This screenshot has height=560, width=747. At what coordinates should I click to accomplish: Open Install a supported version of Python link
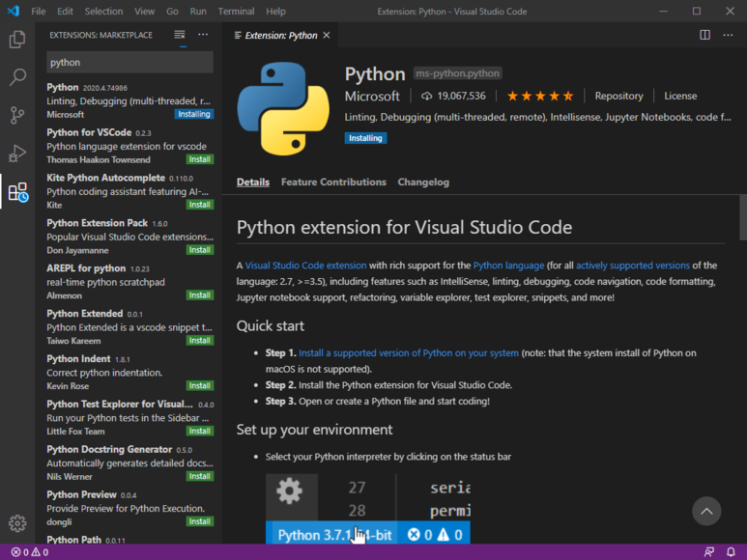409,353
